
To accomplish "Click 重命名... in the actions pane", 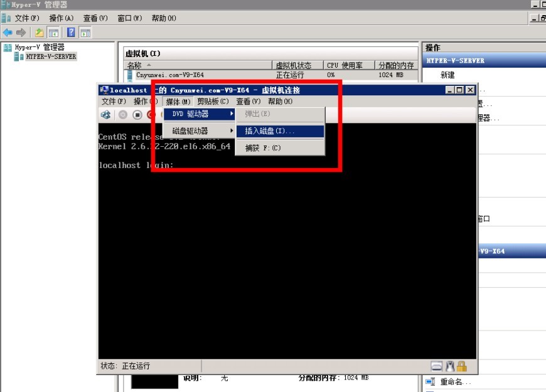I will [x=455, y=382].
